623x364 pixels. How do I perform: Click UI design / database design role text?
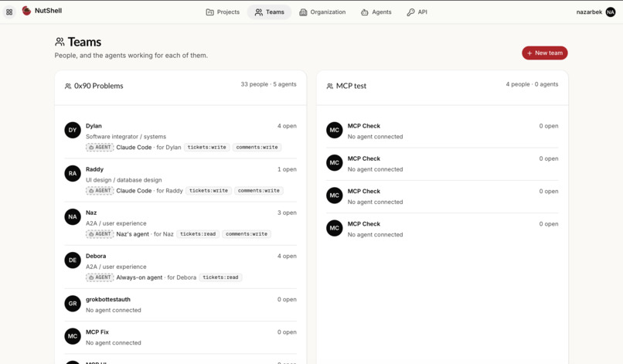coord(124,179)
